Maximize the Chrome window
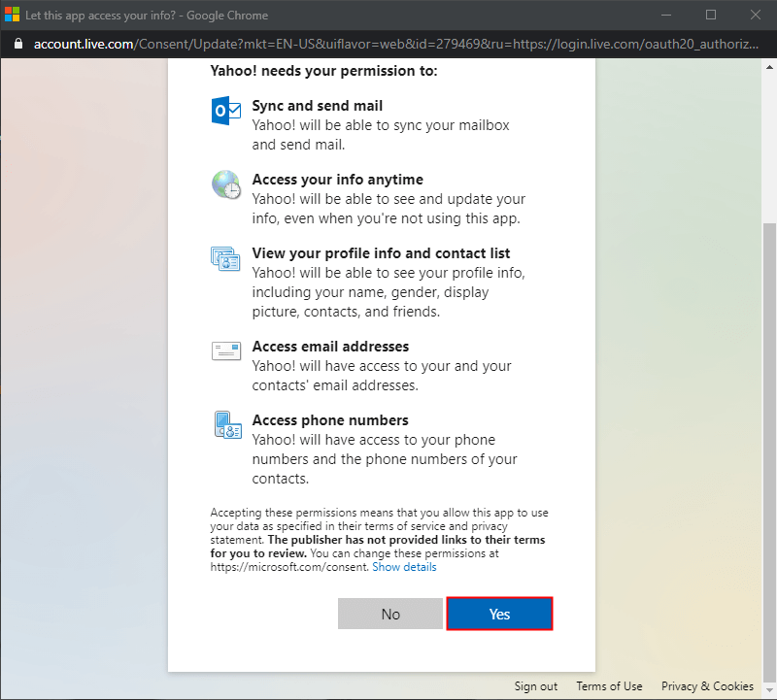The width and height of the screenshot is (777, 700). click(711, 15)
